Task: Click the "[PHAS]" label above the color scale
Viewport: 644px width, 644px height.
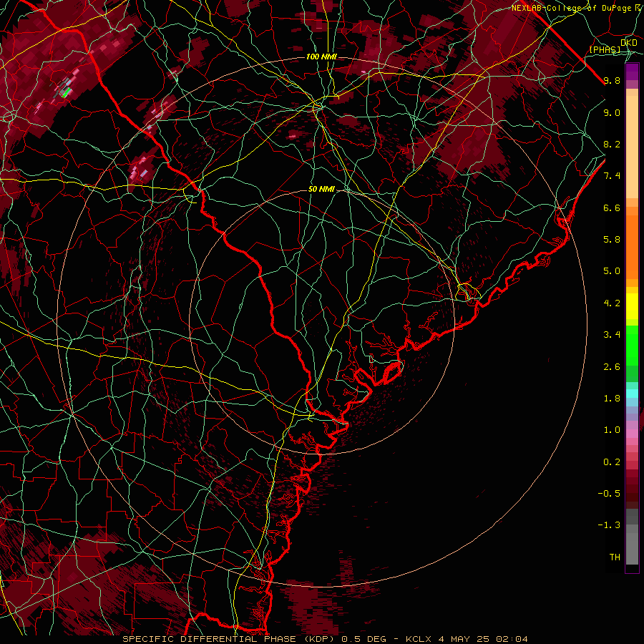Action: point(605,50)
